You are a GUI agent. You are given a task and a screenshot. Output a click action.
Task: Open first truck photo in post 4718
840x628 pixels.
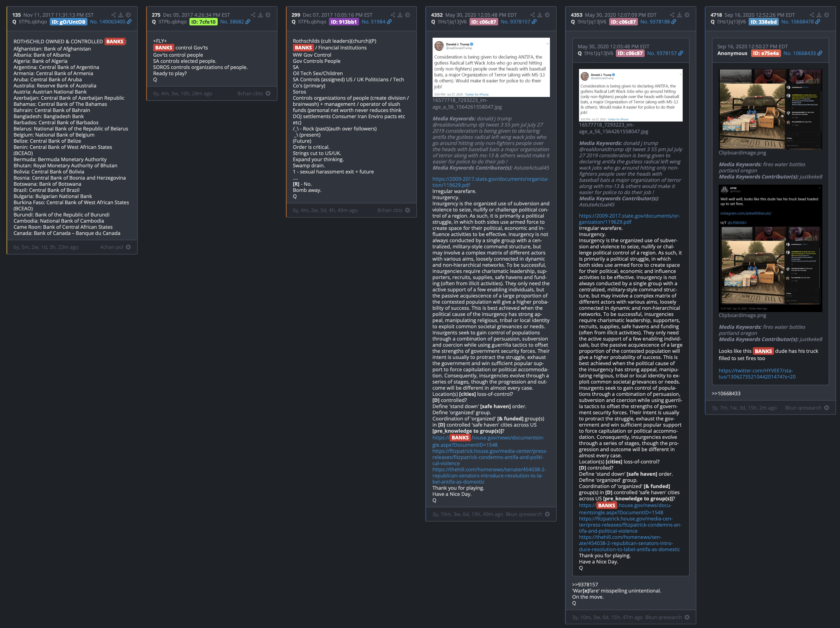point(770,109)
